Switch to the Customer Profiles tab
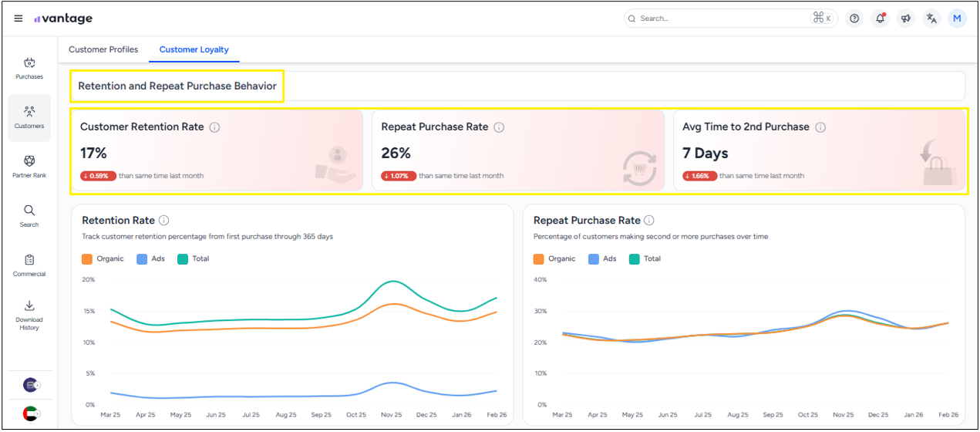Image resolution: width=980 pixels, height=432 pixels. click(103, 49)
